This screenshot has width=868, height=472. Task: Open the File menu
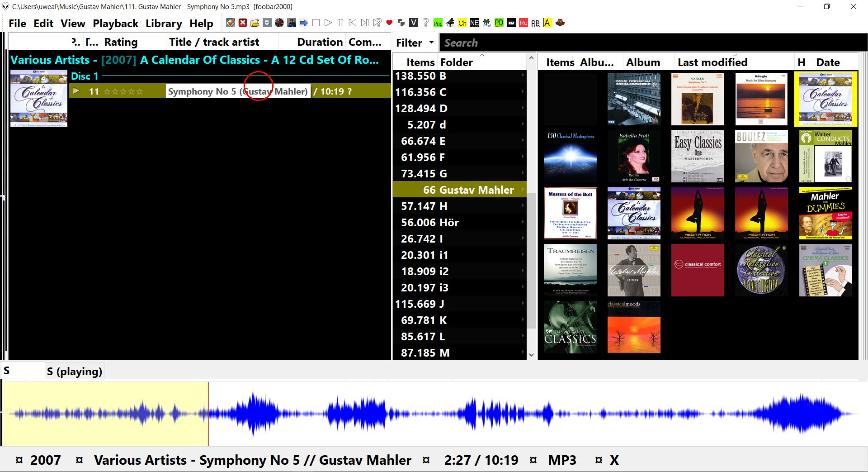pyautogui.click(x=17, y=24)
